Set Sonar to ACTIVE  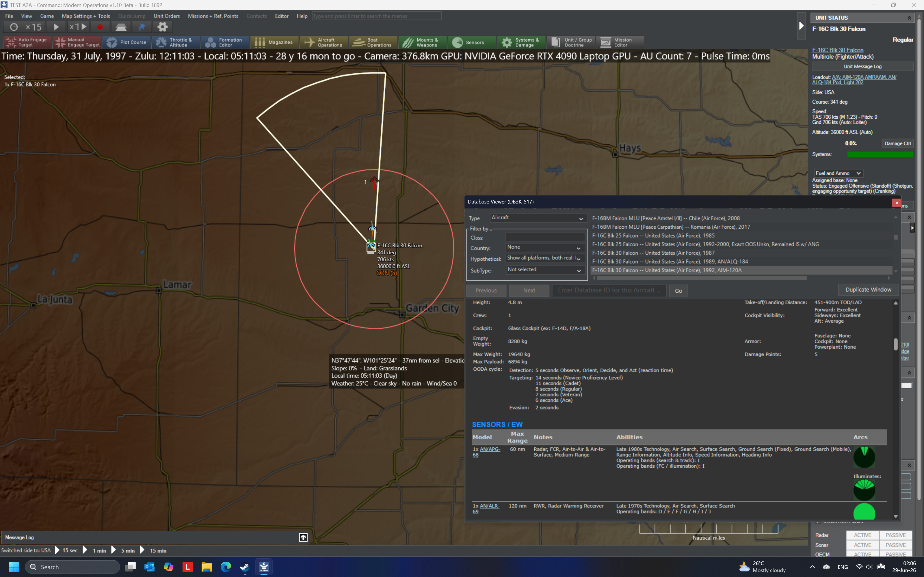tap(862, 545)
